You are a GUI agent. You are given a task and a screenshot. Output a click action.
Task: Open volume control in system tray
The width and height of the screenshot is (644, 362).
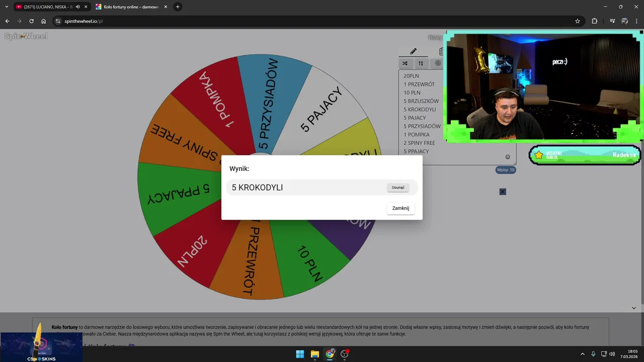coord(612,354)
